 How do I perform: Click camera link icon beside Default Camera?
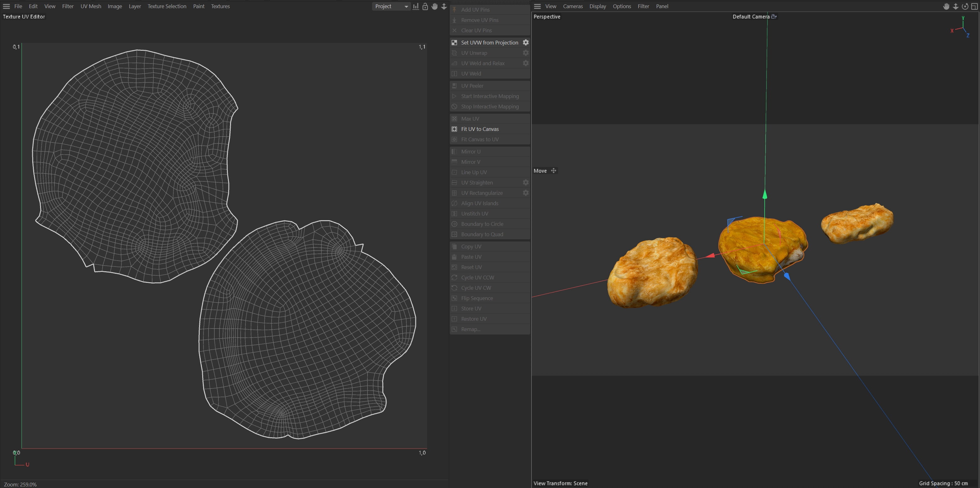coord(773,16)
